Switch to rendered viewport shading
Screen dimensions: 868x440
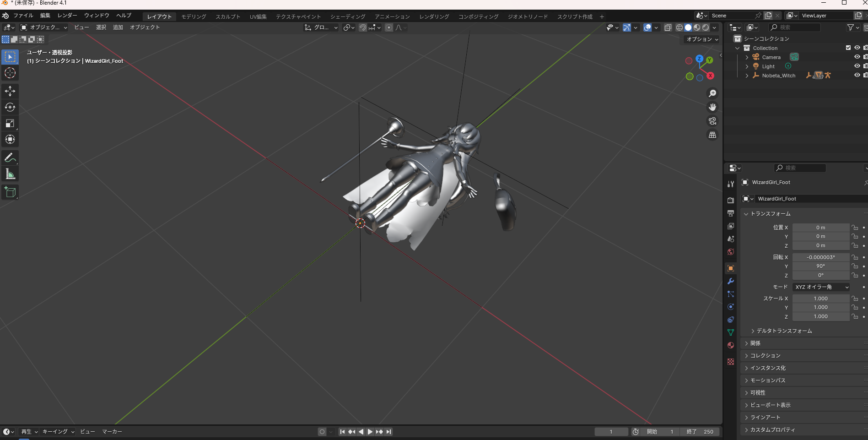click(x=706, y=27)
